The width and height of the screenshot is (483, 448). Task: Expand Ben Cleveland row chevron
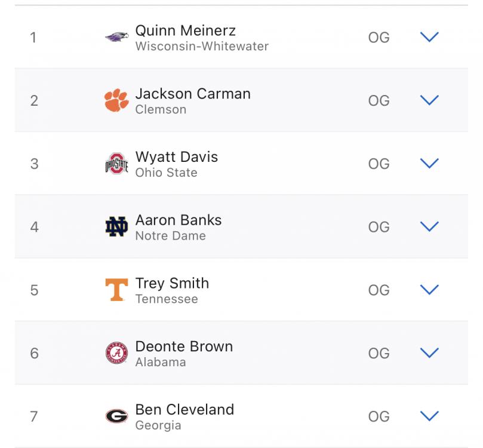coord(429,416)
